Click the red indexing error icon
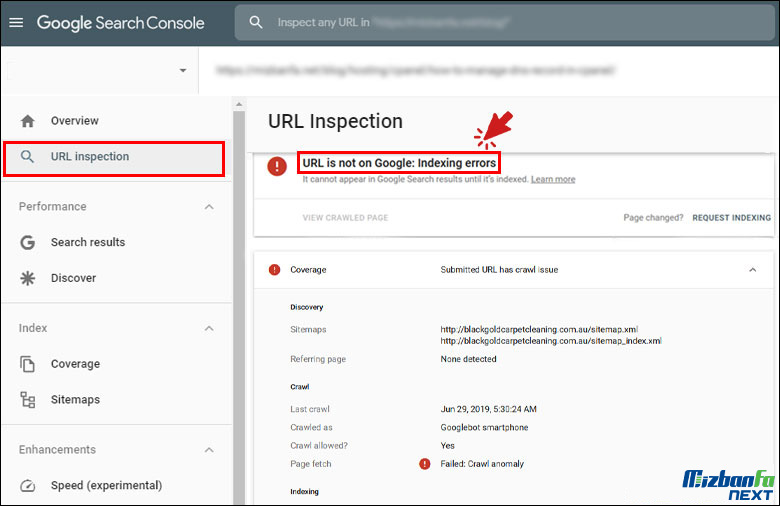The height and width of the screenshot is (506, 780). click(277, 166)
